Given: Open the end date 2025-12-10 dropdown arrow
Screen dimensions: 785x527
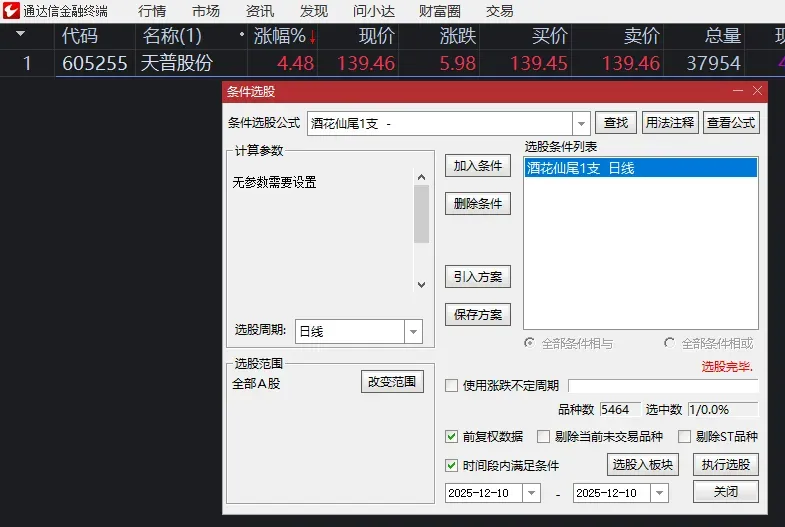Looking at the screenshot, I should coord(659,493).
